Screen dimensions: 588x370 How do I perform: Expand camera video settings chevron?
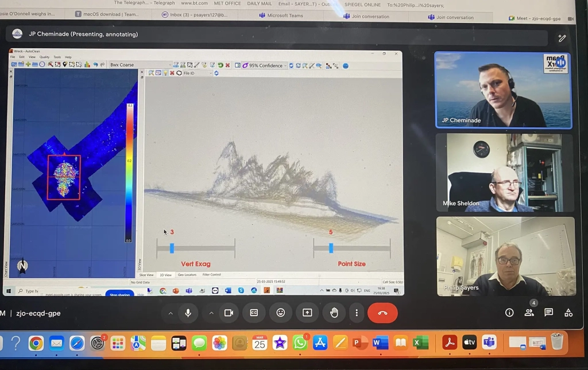click(x=211, y=313)
